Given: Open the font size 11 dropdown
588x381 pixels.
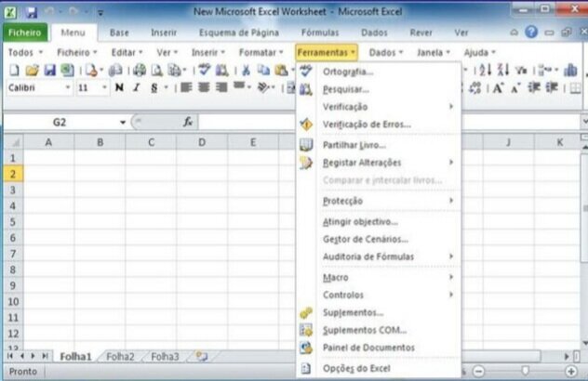Looking at the screenshot, I should pyautogui.click(x=104, y=87).
